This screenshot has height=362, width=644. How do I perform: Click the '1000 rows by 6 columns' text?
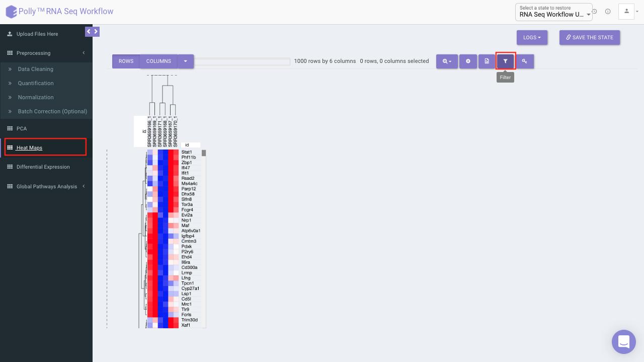tap(325, 61)
